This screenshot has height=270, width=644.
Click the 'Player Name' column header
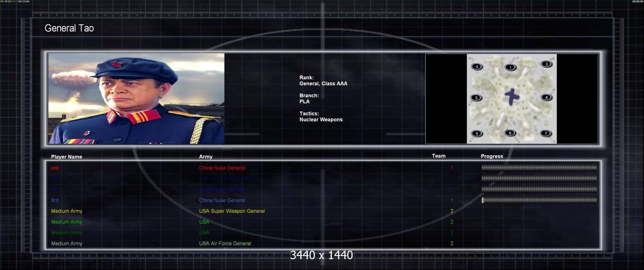(67, 157)
